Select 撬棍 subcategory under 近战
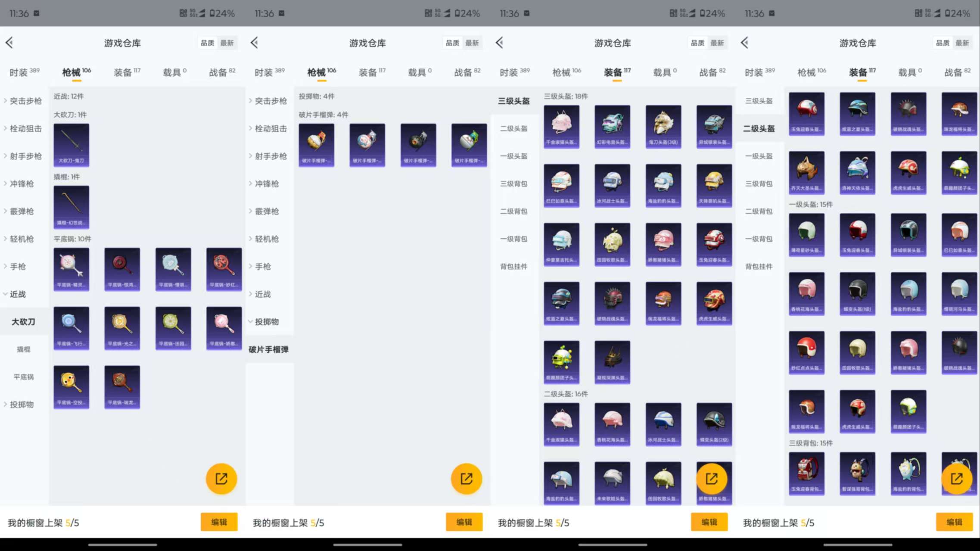The width and height of the screenshot is (980, 551). point(23,349)
